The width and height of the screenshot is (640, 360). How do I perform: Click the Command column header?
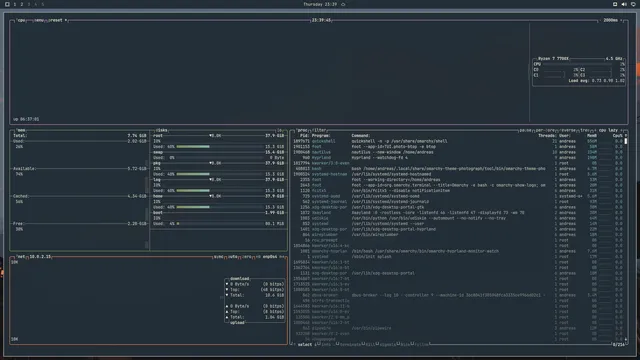click(360, 136)
